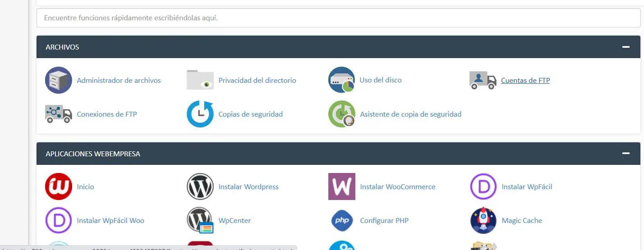Screen dimensions: 644x250
Task: Click the Cuentas de FTP truck icon
Action: [x=483, y=80]
